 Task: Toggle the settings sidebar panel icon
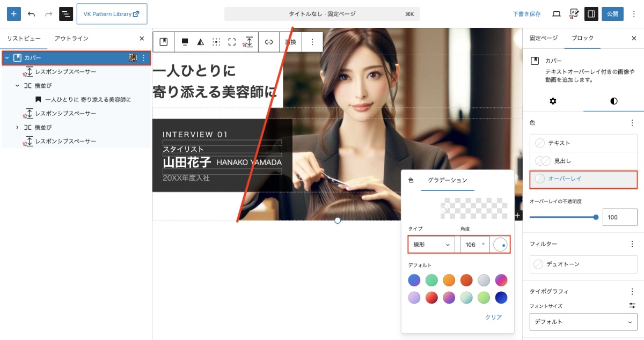click(591, 14)
